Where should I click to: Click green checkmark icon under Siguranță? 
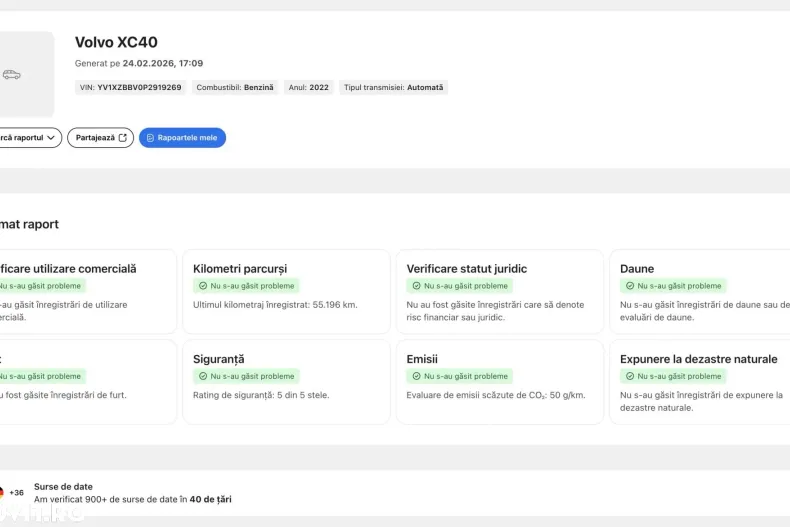(x=203, y=376)
